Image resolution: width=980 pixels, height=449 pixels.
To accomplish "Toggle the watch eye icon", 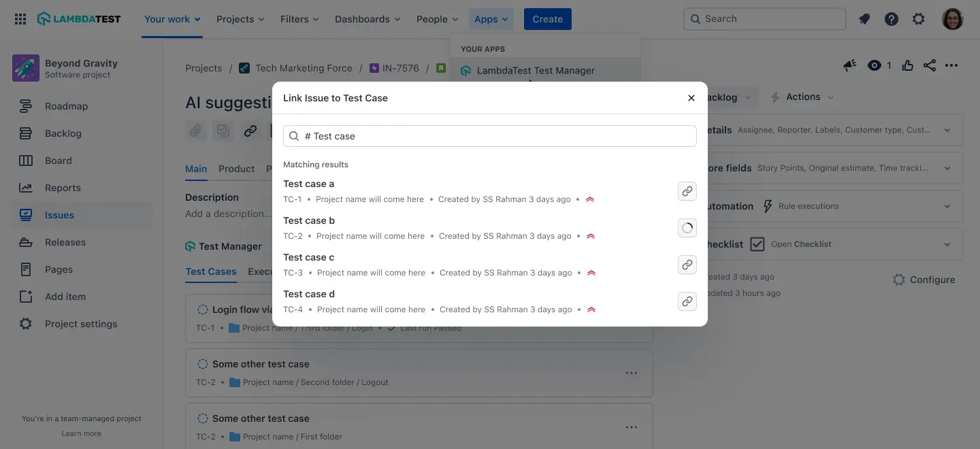I will [875, 65].
